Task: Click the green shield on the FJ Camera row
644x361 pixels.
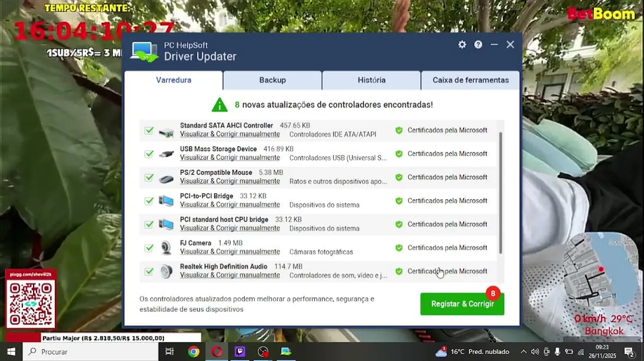Action: point(399,248)
